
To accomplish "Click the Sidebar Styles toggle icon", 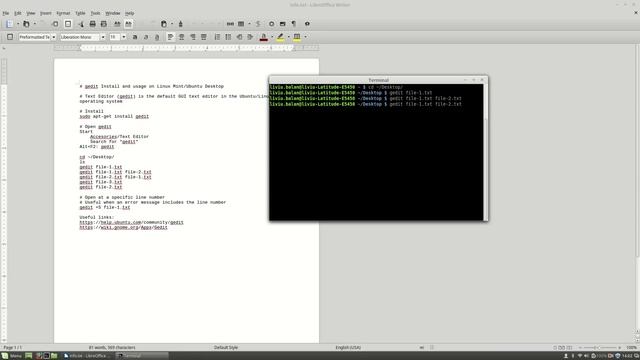I will 10,37.
